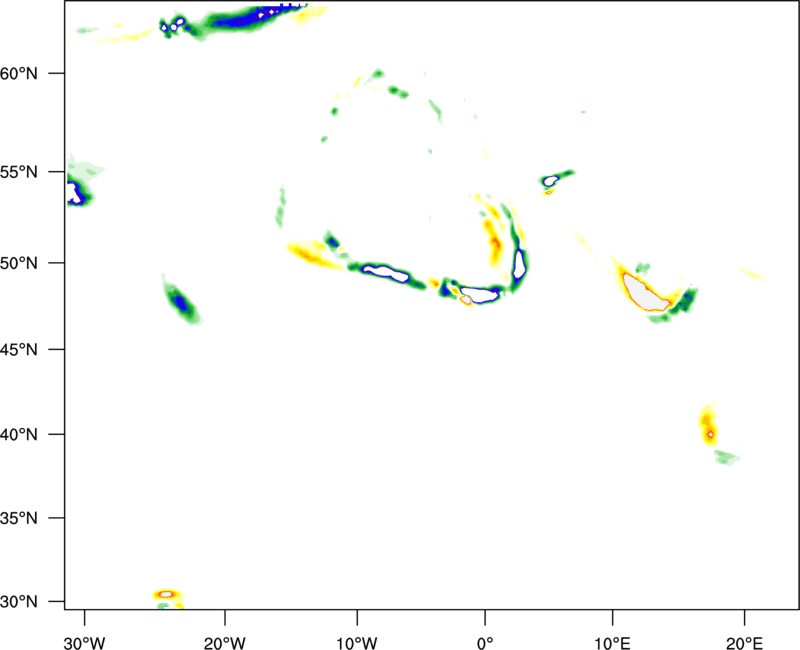Click the 20°W longitude label
800x650 pixels.
pyautogui.click(x=224, y=643)
